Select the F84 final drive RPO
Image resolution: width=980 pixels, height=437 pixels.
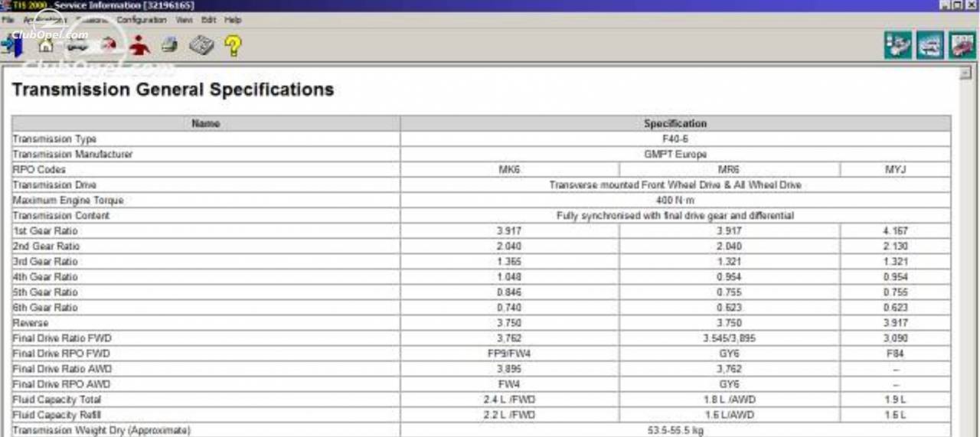pos(896,354)
